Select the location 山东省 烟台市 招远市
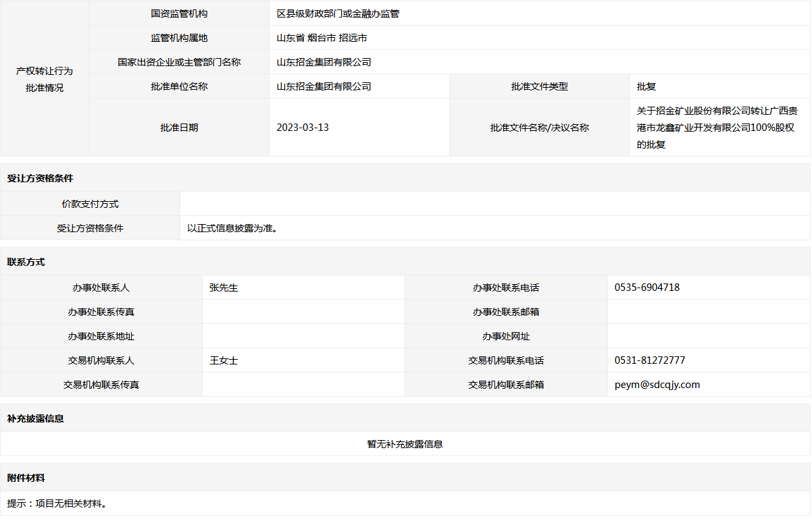Screen dimensions: 812x519 point(322,38)
